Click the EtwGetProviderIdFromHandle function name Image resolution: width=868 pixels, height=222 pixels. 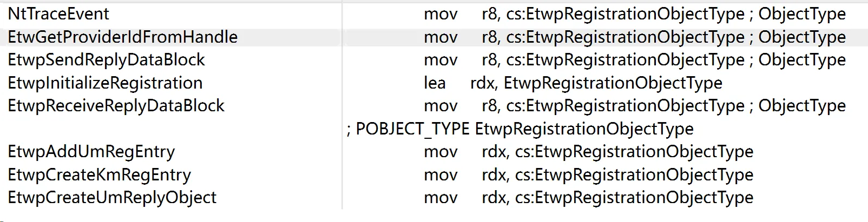point(122,37)
